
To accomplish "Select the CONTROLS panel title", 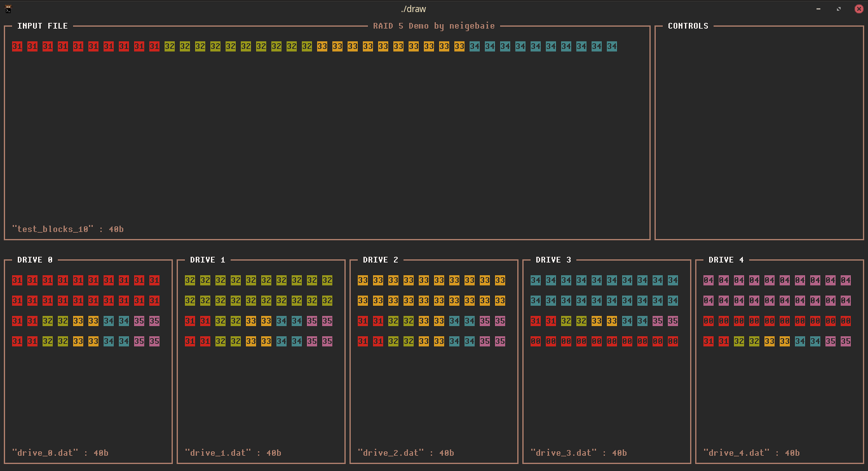I will (688, 26).
